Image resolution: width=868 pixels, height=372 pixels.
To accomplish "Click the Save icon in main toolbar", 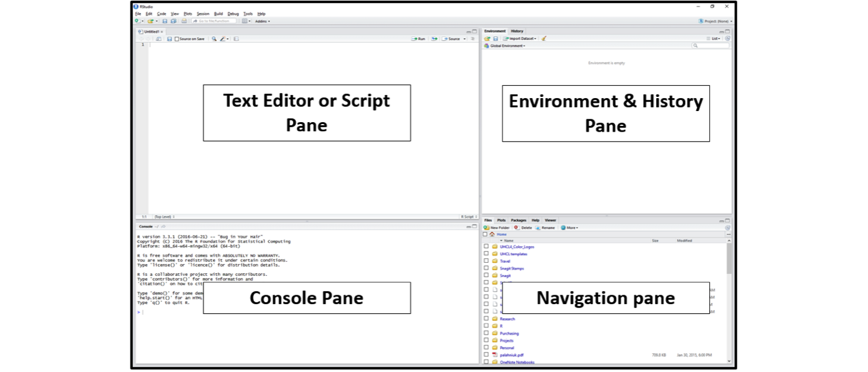I will pos(165,21).
